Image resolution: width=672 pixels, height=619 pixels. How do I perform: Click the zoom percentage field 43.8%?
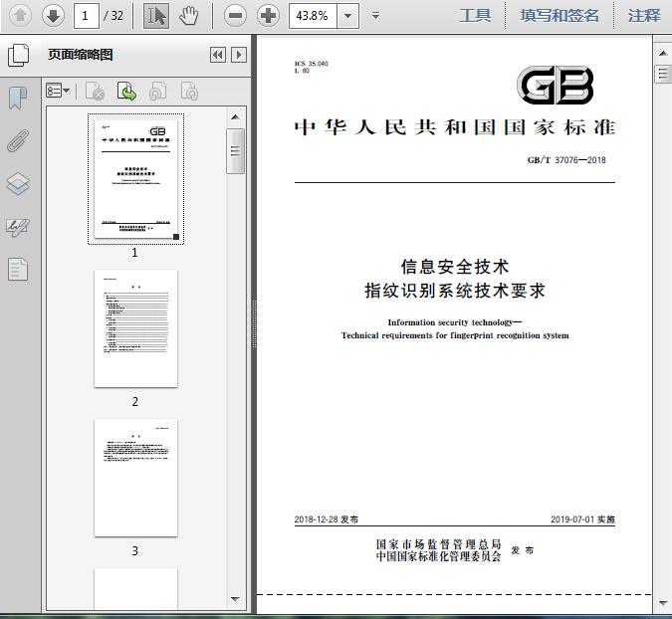tap(313, 16)
